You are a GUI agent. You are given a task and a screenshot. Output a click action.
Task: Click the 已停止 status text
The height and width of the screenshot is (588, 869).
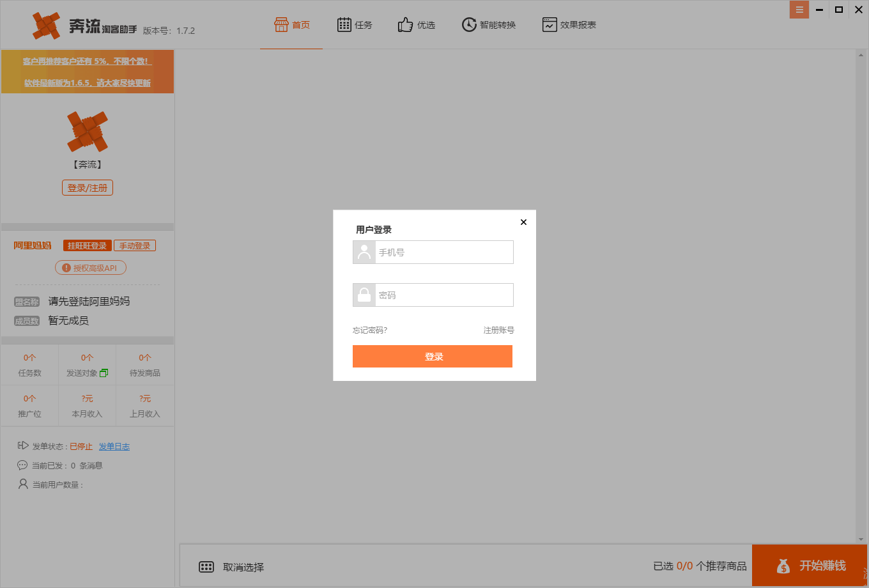81,447
